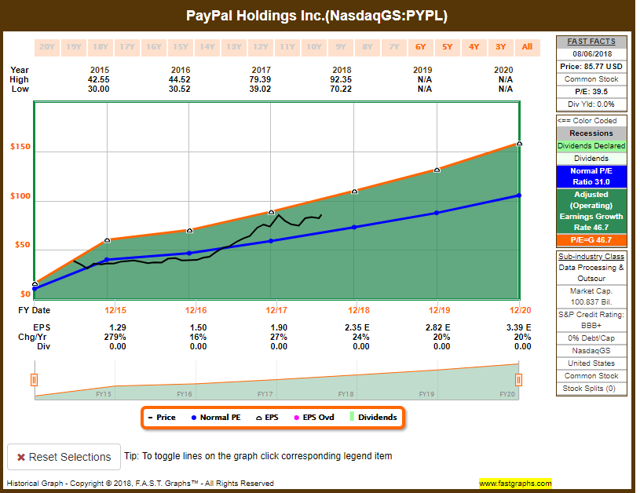Select the 12Y time range
The width and height of the screenshot is (640, 493).
tap(260, 47)
